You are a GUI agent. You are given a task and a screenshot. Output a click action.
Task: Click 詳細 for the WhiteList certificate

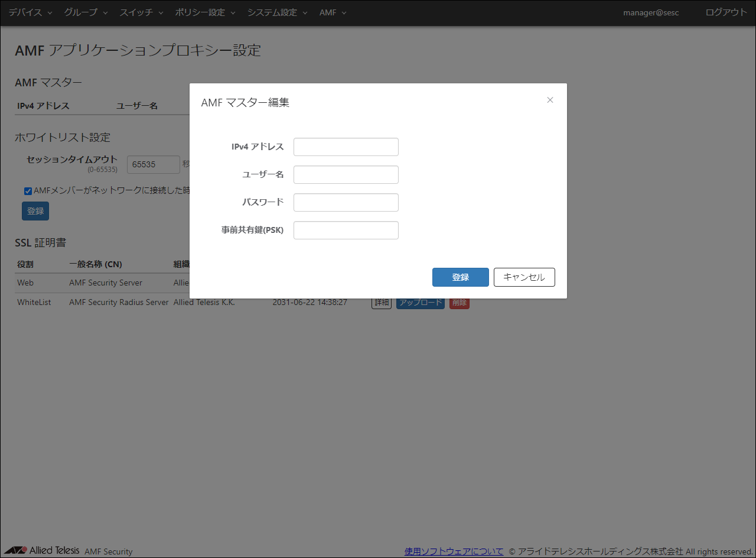[381, 302]
